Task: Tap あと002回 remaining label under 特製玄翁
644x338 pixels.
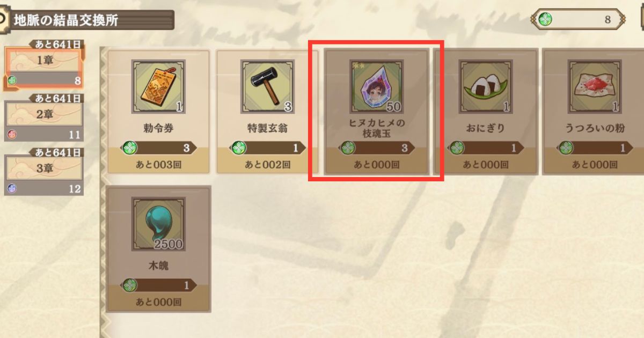Action: (x=268, y=165)
